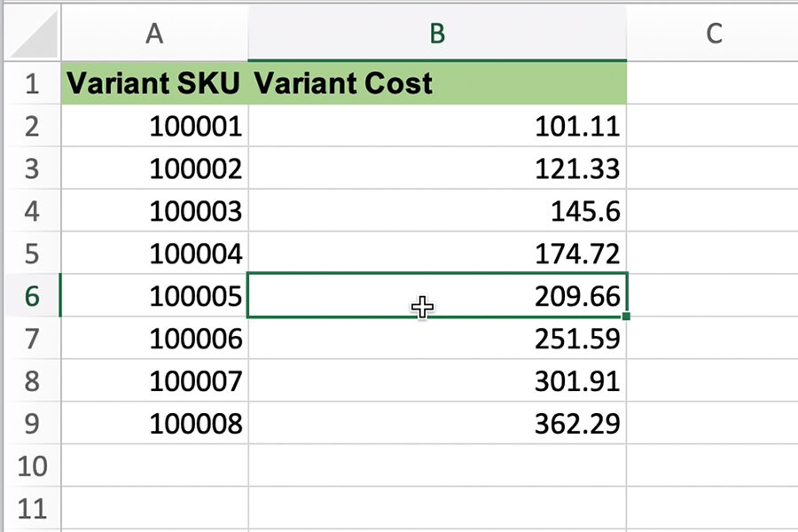Select row 8 header
Screen dimensions: 798x532
[32, 380]
